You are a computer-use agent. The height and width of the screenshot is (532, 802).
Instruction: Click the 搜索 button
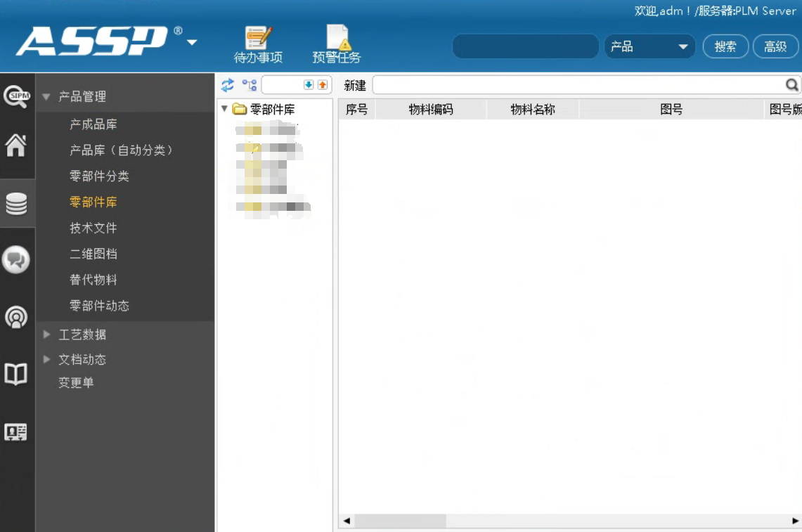[x=725, y=46]
